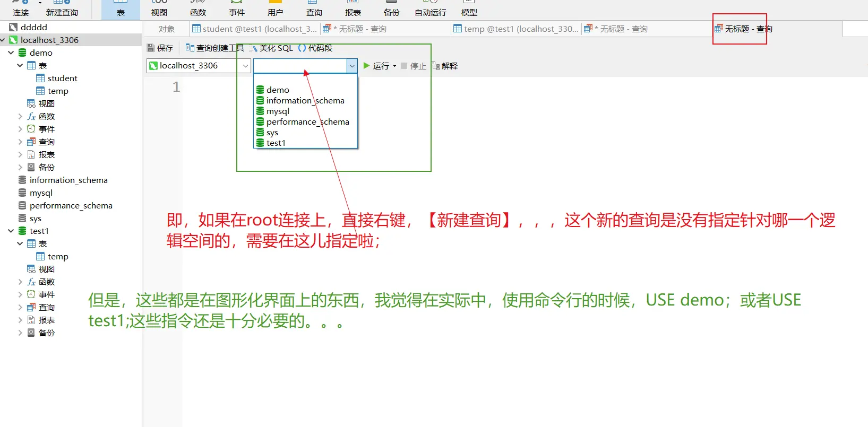Open the 运行 run options arrow
Screen dimensions: 868x427
[394, 66]
